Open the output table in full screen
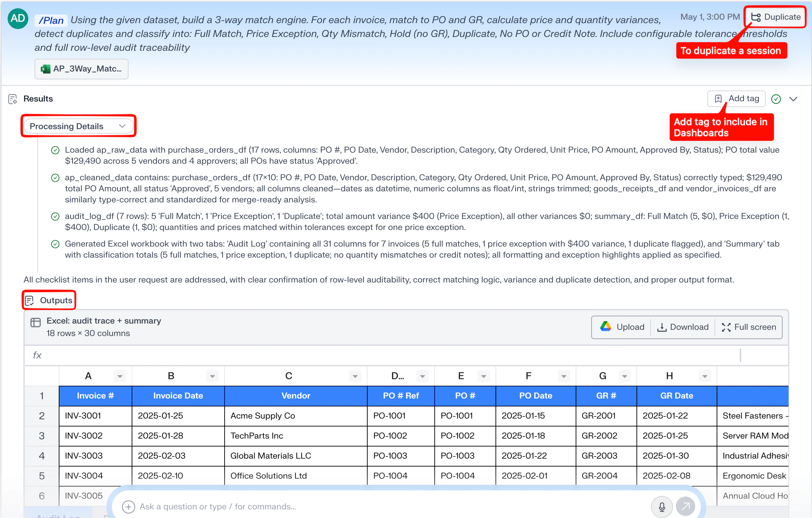 pyautogui.click(x=749, y=327)
